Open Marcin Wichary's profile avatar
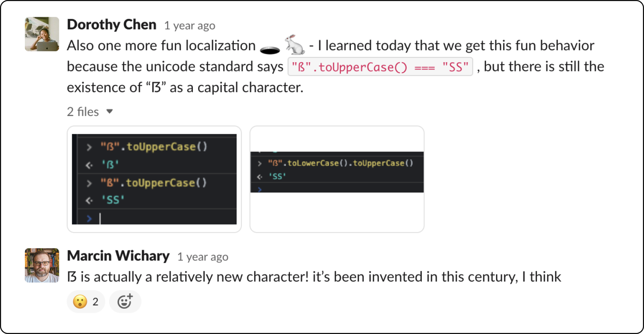The width and height of the screenshot is (644, 334). coord(41,265)
